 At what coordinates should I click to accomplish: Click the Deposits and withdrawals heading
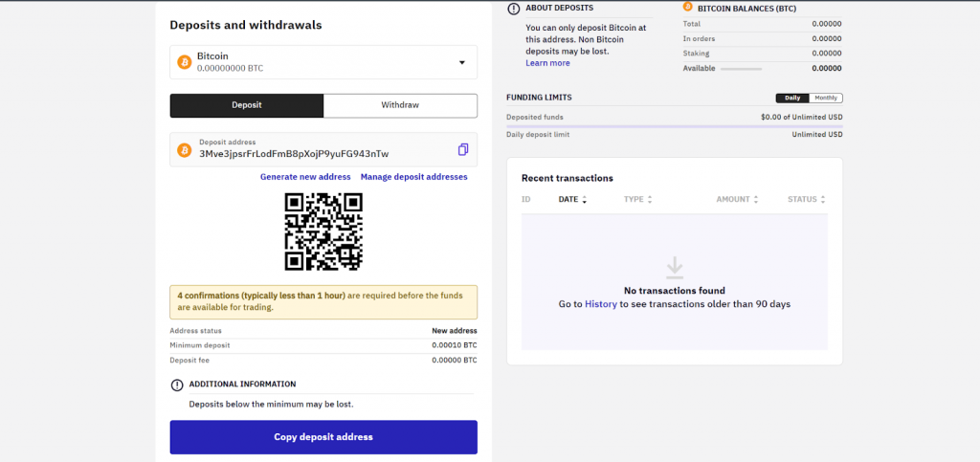coord(246,26)
